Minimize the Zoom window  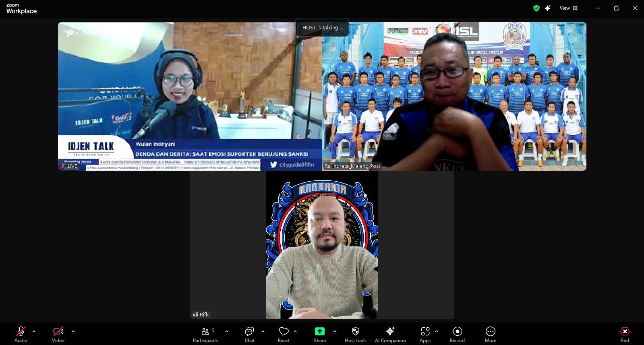tap(598, 8)
